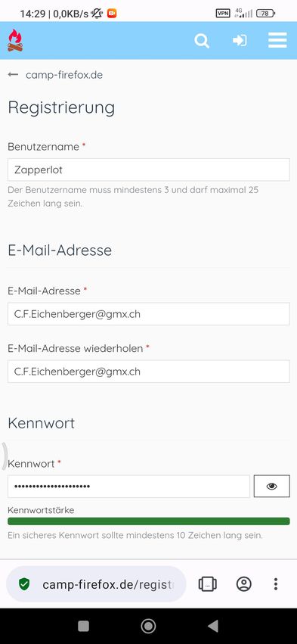Tap the green Kennwortstärke strength bar
Viewport: 297px width, 644px height.
pos(148,521)
